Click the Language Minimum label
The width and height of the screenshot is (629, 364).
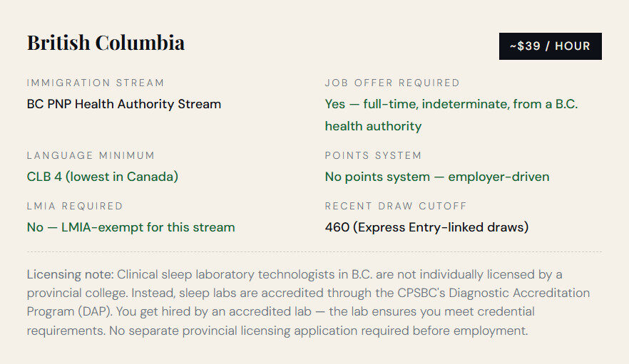click(91, 155)
